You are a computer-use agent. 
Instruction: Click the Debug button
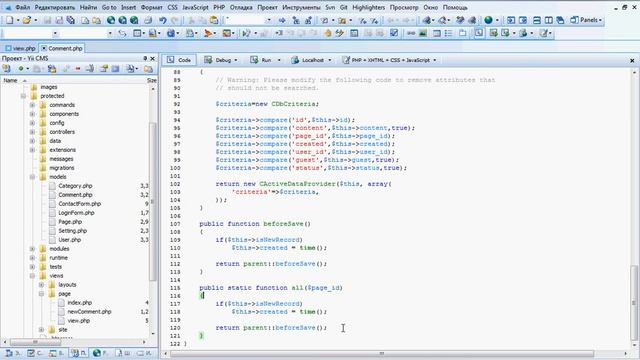tap(218, 60)
